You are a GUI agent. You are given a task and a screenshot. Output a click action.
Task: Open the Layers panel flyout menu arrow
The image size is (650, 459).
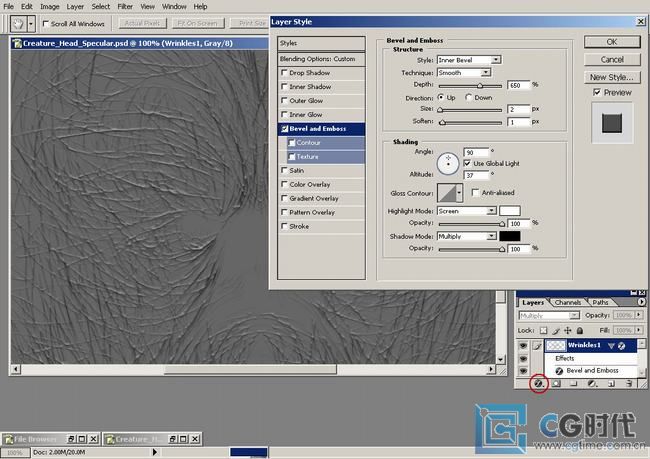[x=642, y=302]
